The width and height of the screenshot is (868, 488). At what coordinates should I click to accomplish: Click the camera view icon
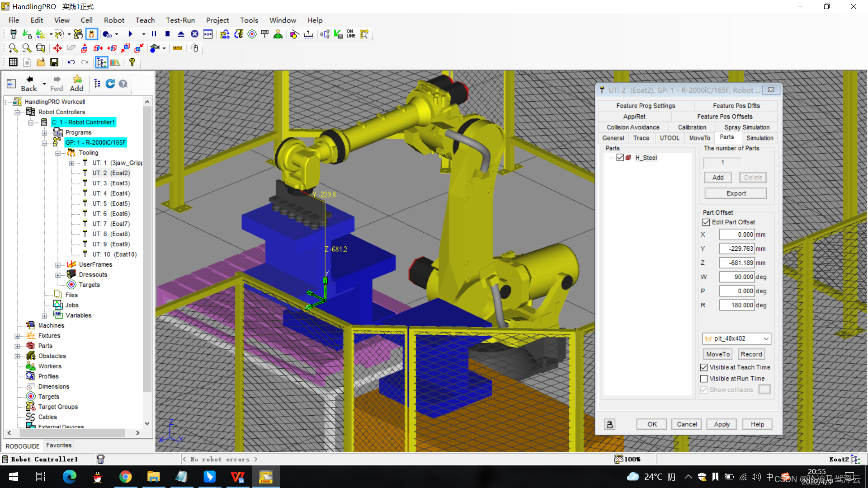[155, 48]
